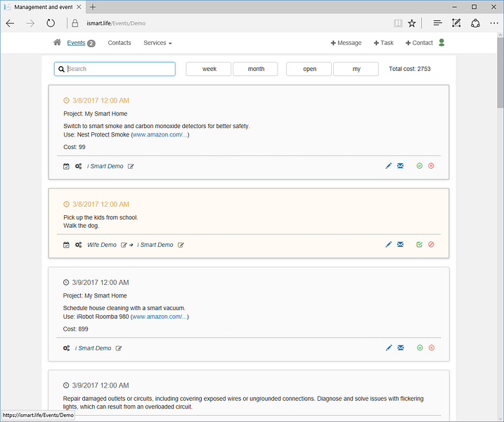Viewport: 504px width, 422px height.
Task: Edit the Roomba cleaning event with pencil
Action: point(389,347)
